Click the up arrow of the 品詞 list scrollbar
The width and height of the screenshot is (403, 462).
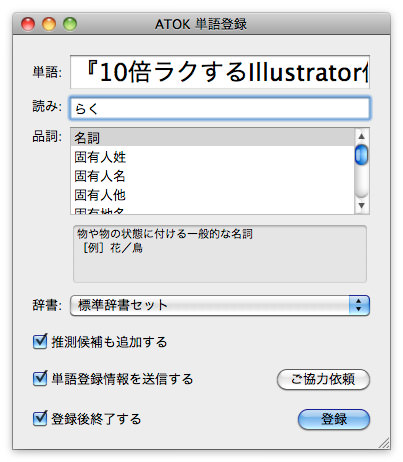tap(361, 136)
